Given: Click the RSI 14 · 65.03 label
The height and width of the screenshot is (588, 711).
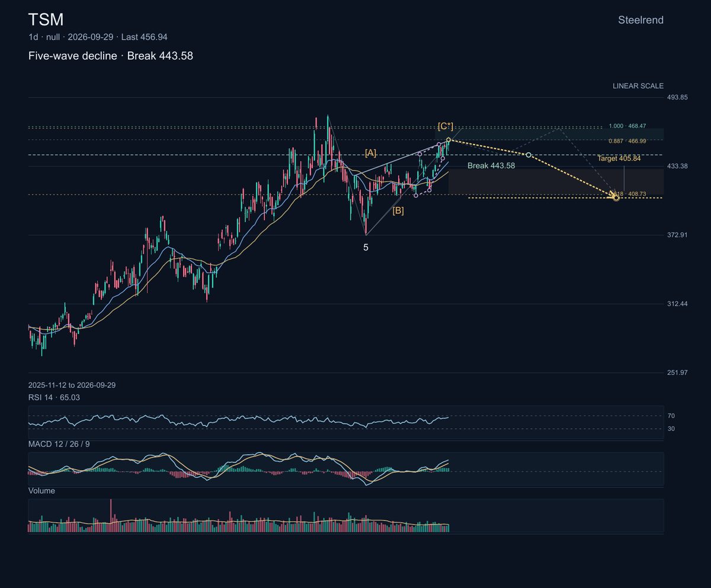Looking at the screenshot, I should point(54,397).
